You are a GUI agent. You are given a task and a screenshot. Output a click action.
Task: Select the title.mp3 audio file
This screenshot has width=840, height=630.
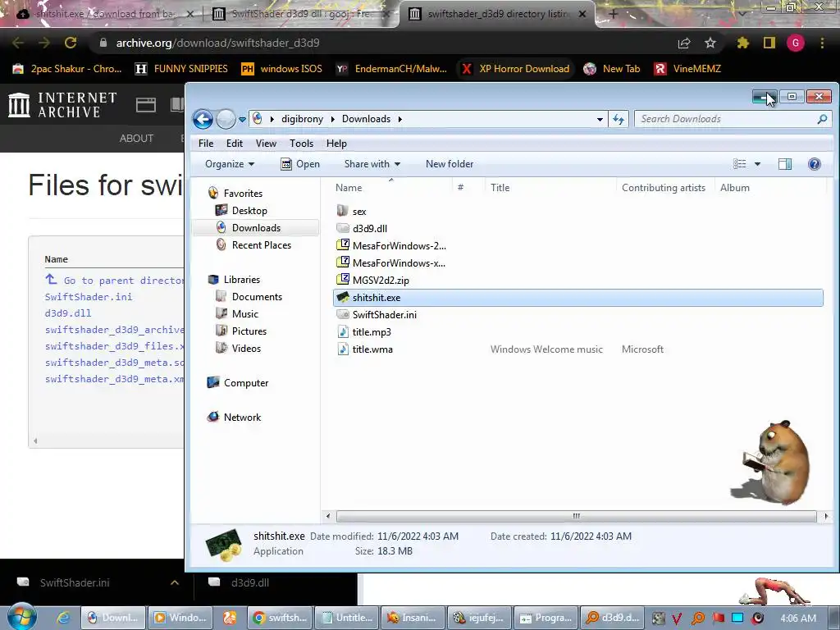point(372,332)
